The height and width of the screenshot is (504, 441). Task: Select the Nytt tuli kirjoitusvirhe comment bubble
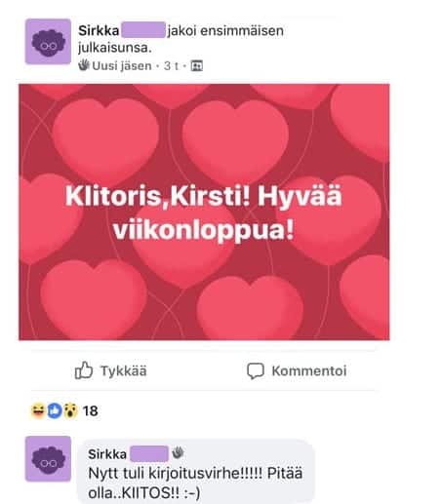[x=196, y=473]
